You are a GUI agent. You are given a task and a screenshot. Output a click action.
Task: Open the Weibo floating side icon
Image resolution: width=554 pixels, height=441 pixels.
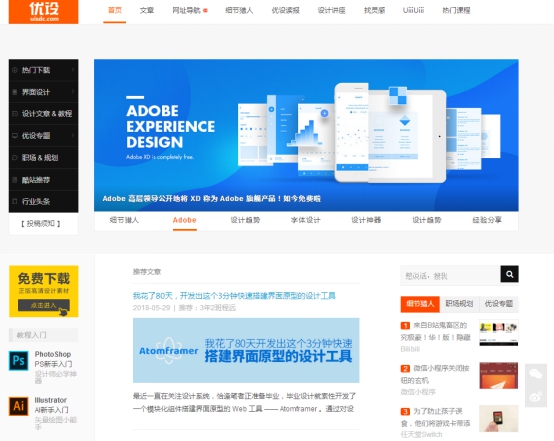(x=536, y=397)
